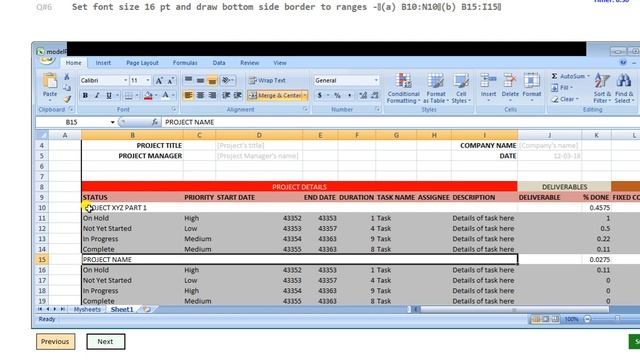Screen dimensions: 640x360
Task: Open the Formulas tab
Action: (x=185, y=63)
